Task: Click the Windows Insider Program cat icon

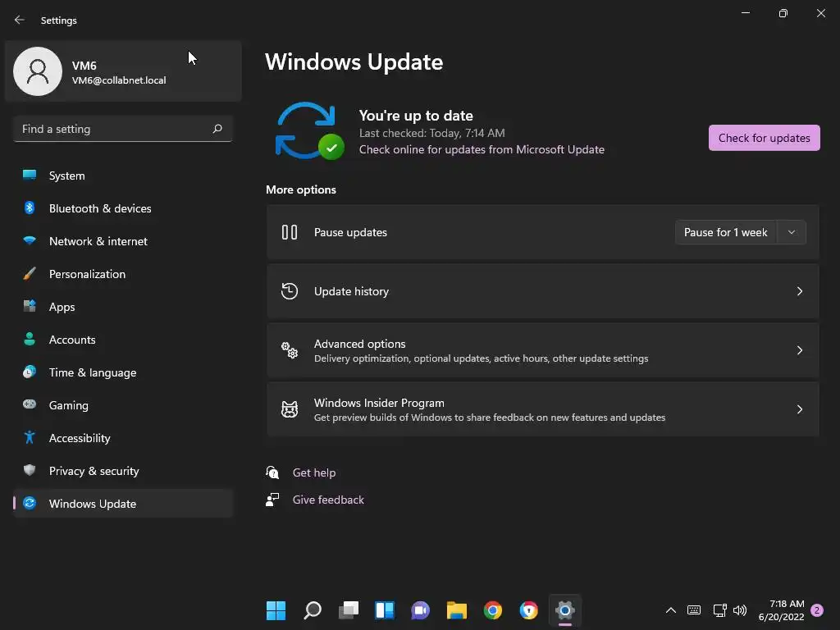Action: pyautogui.click(x=290, y=409)
